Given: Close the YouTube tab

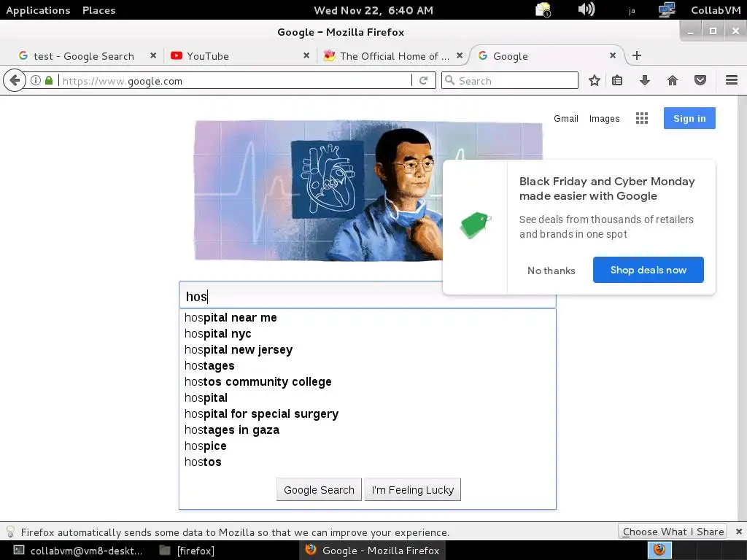Looking at the screenshot, I should coord(306,55).
